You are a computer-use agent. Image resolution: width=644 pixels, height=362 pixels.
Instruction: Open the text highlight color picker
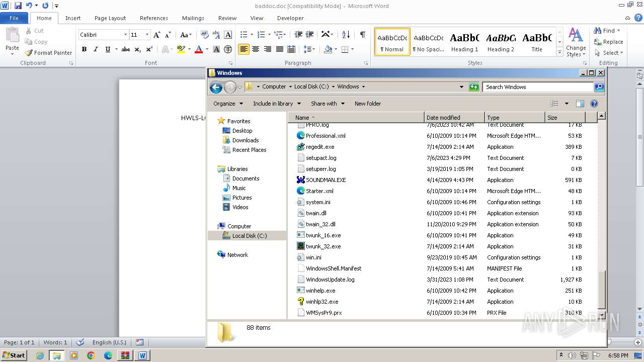[189, 49]
